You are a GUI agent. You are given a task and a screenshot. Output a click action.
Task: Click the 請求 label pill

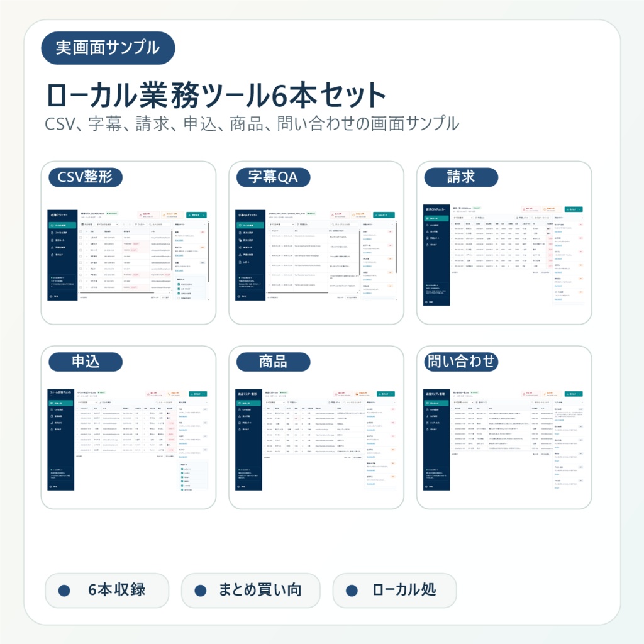(x=461, y=177)
